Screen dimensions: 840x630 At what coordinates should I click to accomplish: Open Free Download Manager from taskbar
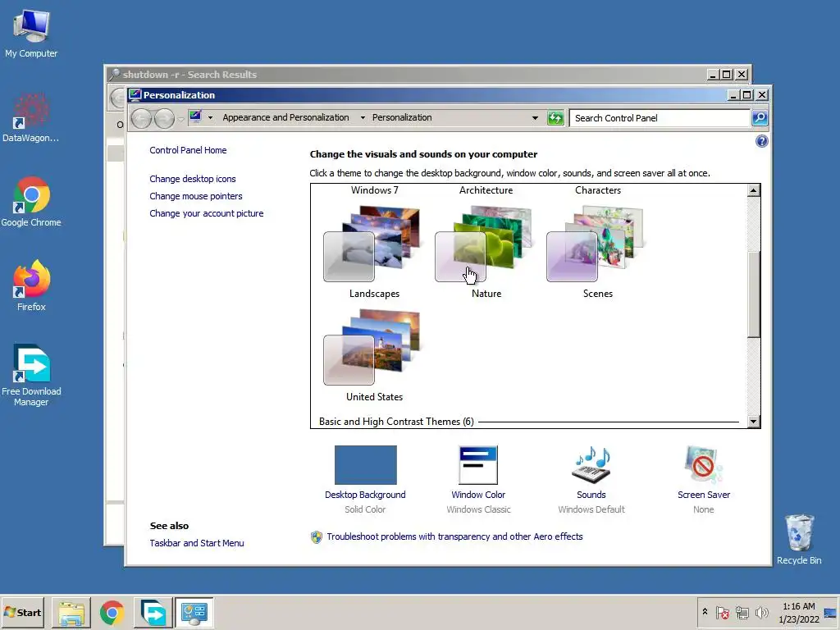(x=153, y=612)
